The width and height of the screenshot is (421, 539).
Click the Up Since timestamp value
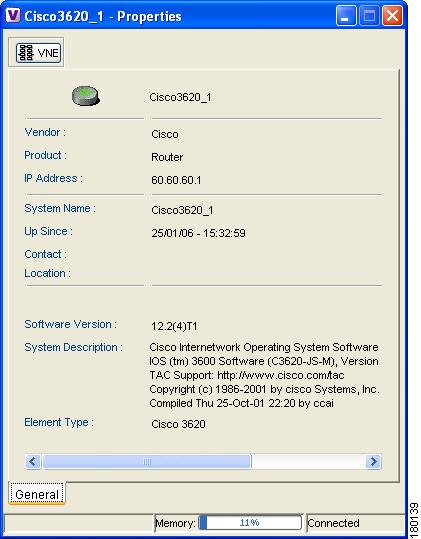(x=198, y=233)
